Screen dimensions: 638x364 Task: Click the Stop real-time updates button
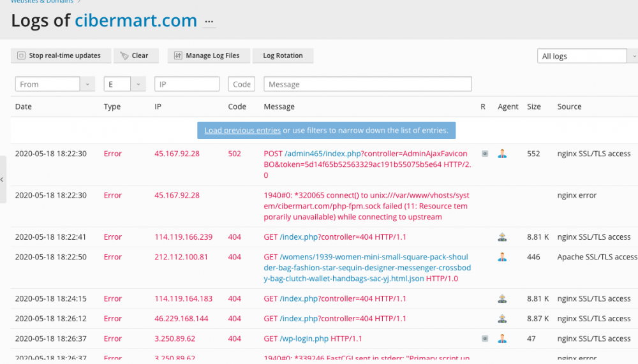coord(61,55)
